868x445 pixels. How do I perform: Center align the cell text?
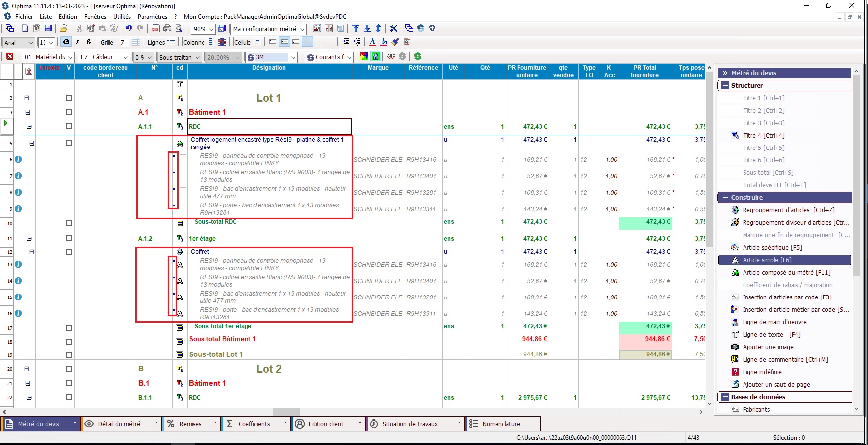[x=319, y=42]
